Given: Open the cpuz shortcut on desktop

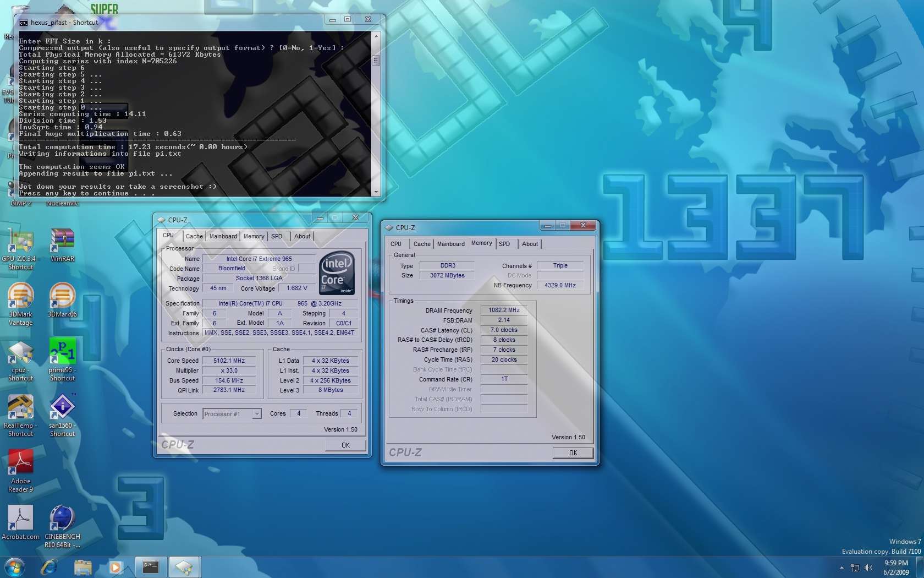Looking at the screenshot, I should [20, 361].
